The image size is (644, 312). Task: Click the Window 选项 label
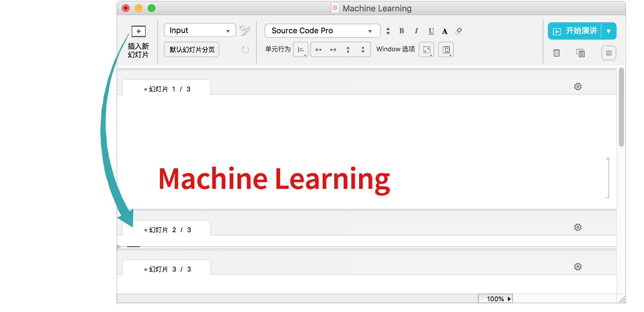pos(396,49)
